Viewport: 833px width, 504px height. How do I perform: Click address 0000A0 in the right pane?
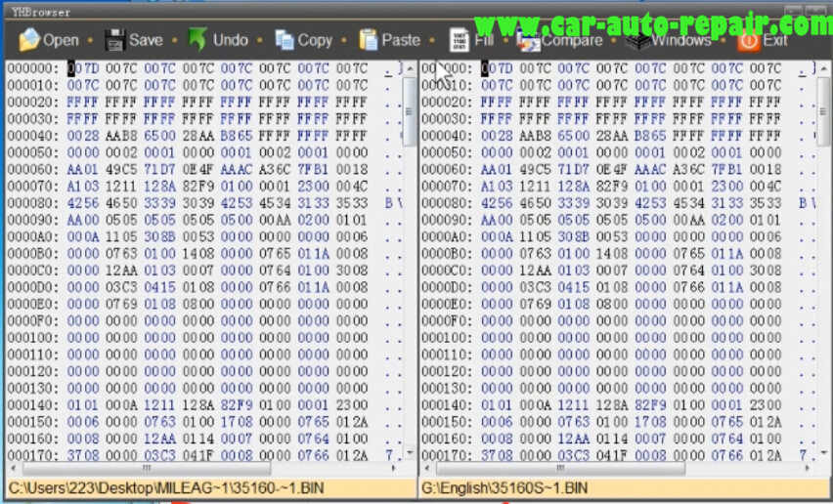[447, 237]
